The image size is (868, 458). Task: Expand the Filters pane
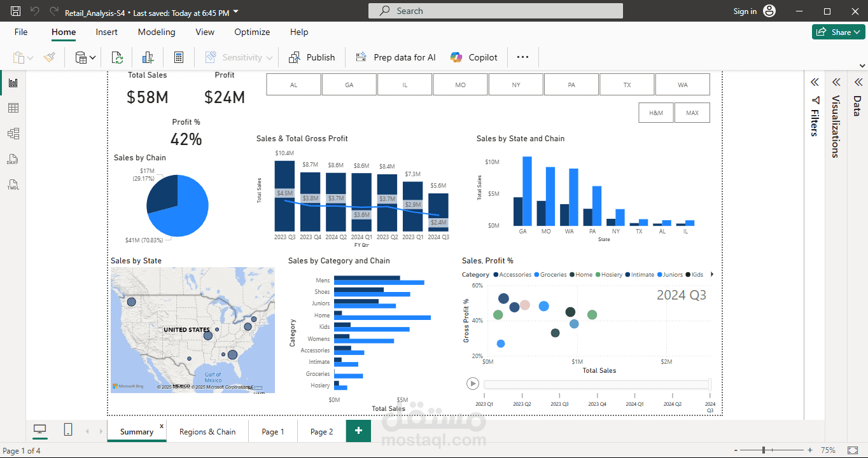(814, 82)
